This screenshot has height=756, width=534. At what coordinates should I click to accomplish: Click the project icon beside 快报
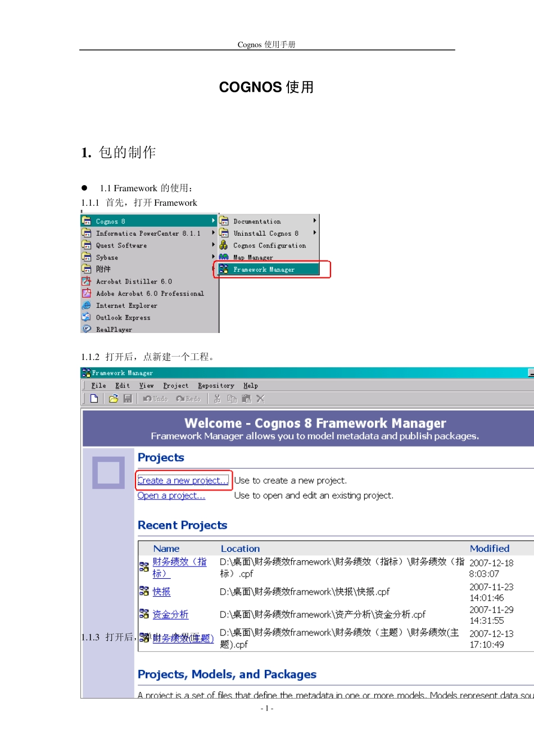pyautogui.click(x=144, y=591)
